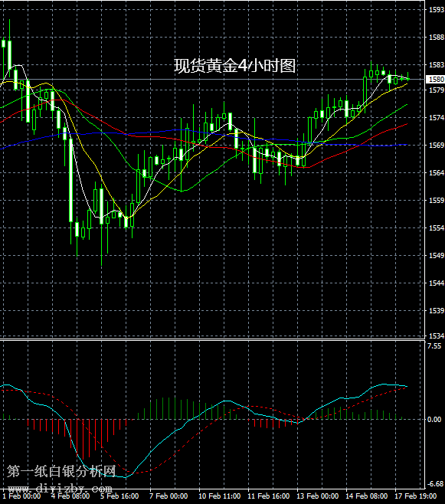The height and width of the screenshot is (504, 445).
Task: Click the 第一纸白银分析网 watermark text
Action: [x=61, y=472]
